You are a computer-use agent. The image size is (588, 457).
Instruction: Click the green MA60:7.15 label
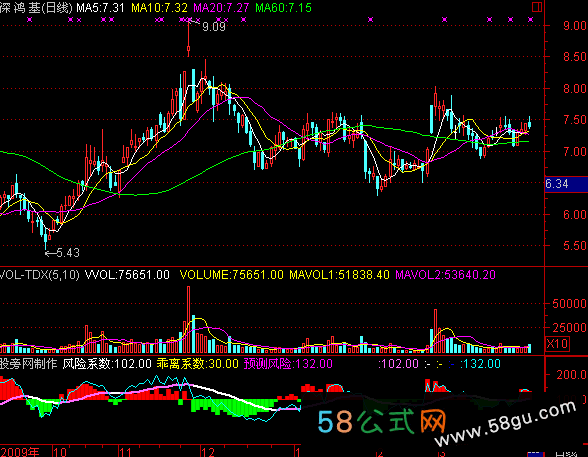[283, 8]
